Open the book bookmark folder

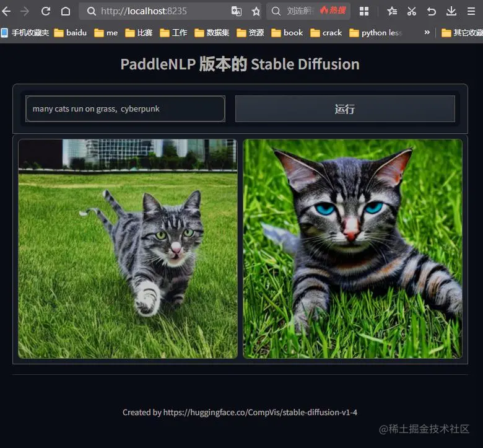[287, 33]
